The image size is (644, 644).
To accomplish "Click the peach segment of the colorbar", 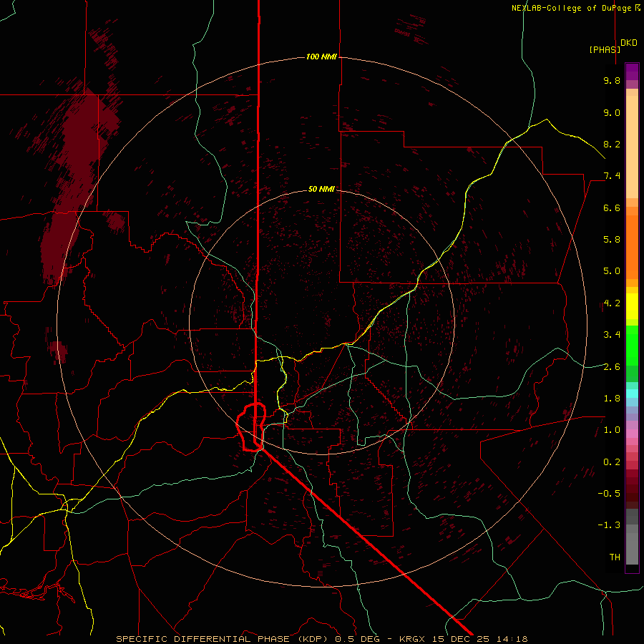I will click(632, 144).
